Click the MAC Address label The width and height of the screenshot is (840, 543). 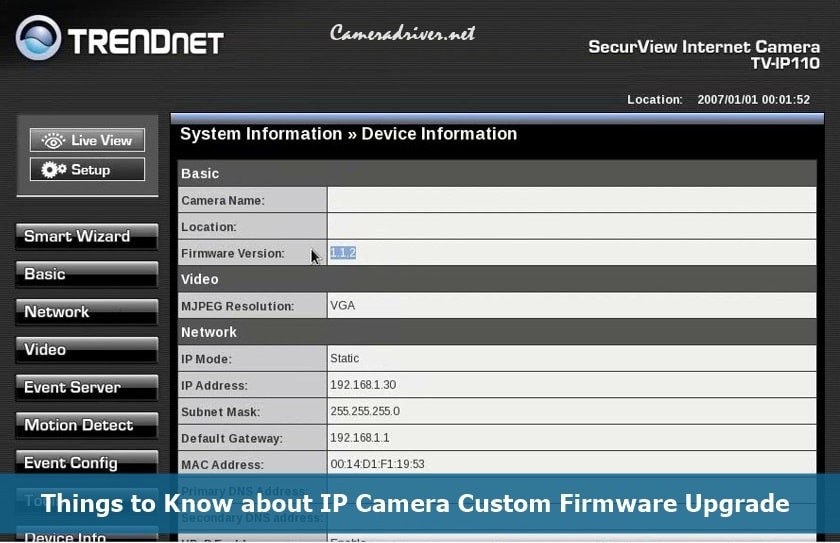(222, 465)
